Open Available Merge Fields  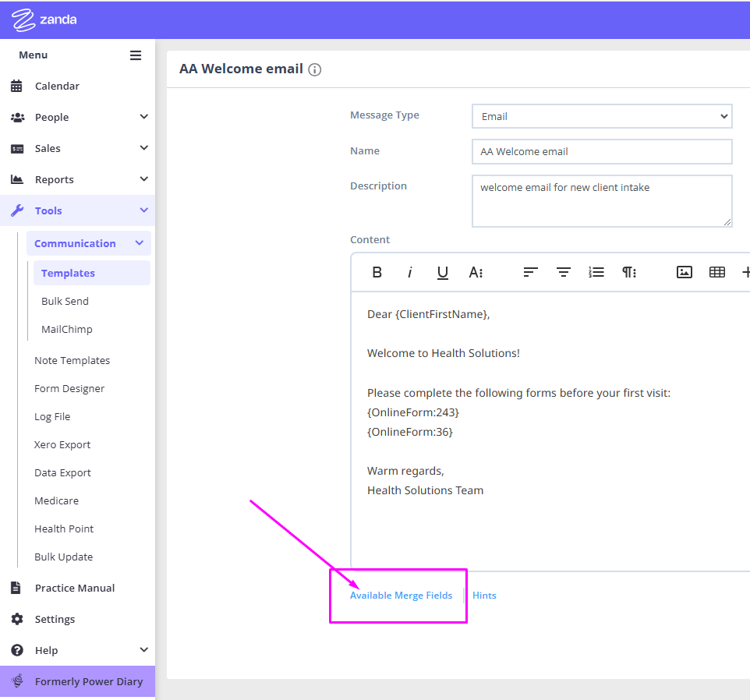402,595
